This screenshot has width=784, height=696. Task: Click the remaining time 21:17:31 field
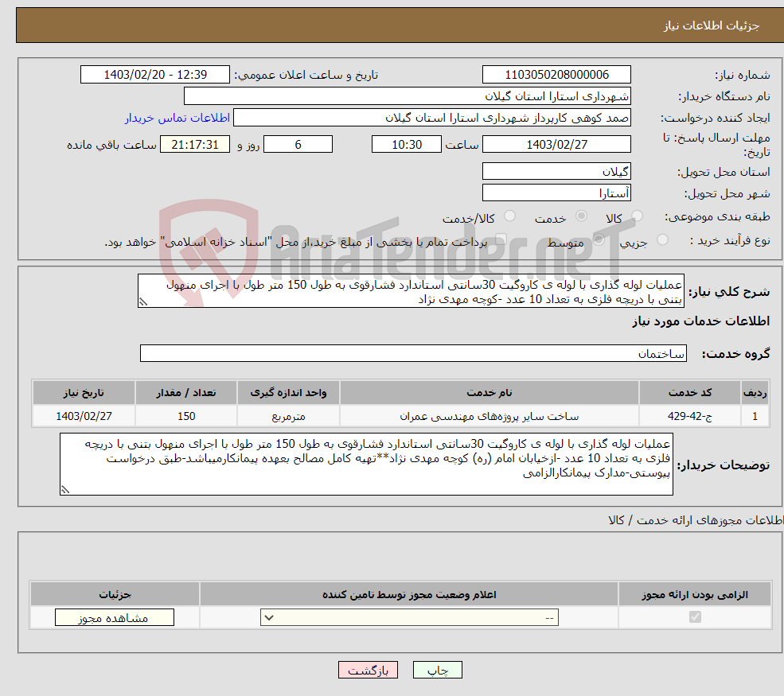(x=195, y=145)
